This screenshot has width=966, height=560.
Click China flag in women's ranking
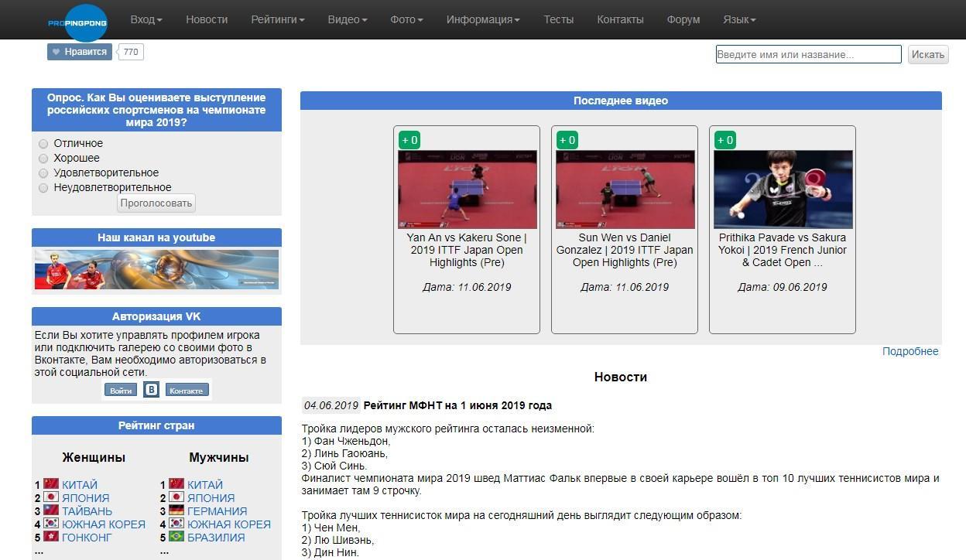[x=51, y=485]
